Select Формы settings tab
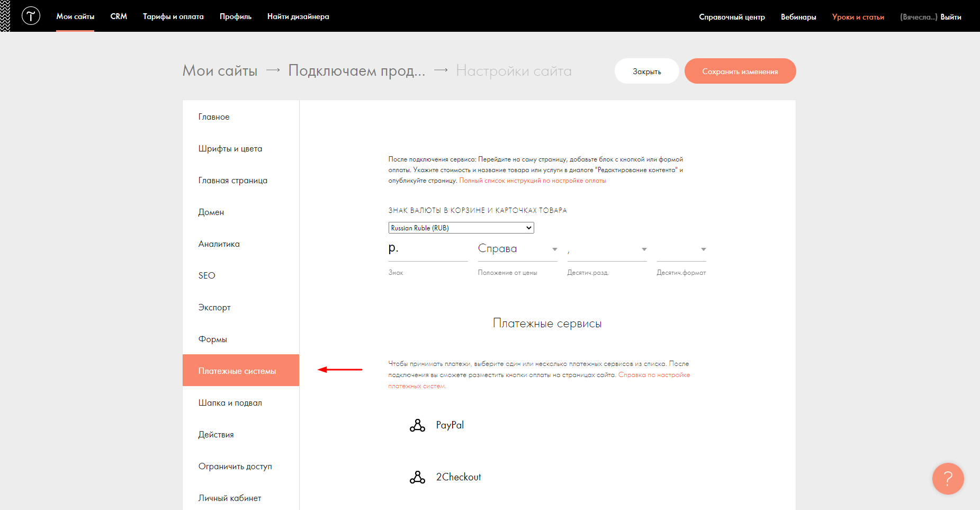Viewport: 980px width, 510px height. [x=241, y=339]
